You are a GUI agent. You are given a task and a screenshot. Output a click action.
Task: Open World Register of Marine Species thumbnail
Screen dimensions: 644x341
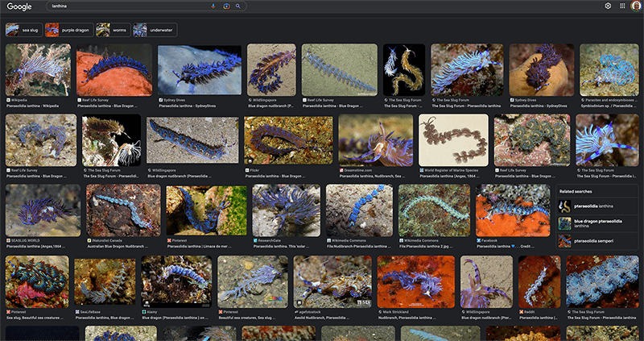click(x=453, y=140)
